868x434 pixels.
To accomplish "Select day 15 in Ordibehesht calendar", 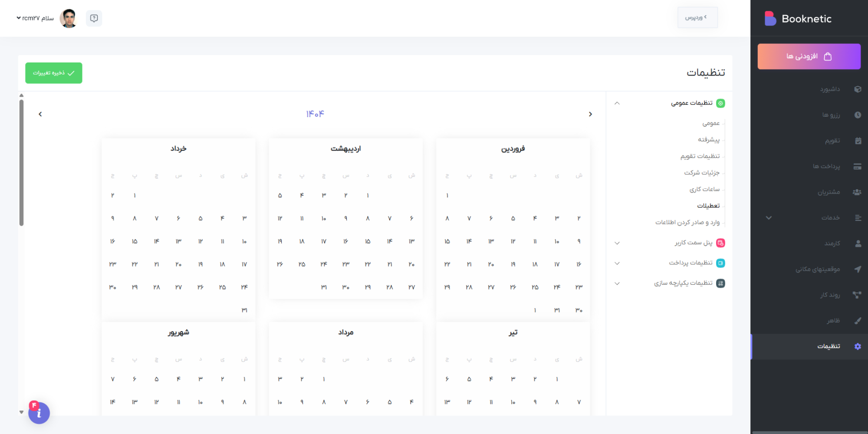I will coord(368,241).
